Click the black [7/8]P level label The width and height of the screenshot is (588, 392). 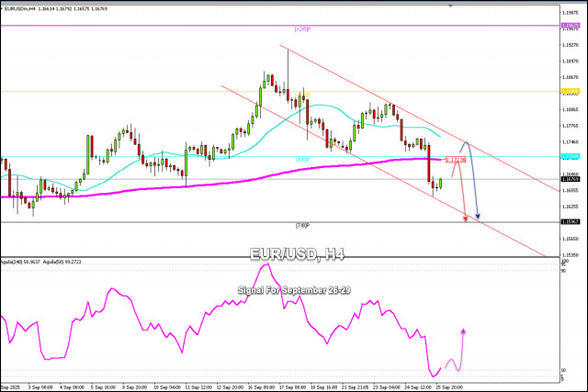(x=302, y=226)
